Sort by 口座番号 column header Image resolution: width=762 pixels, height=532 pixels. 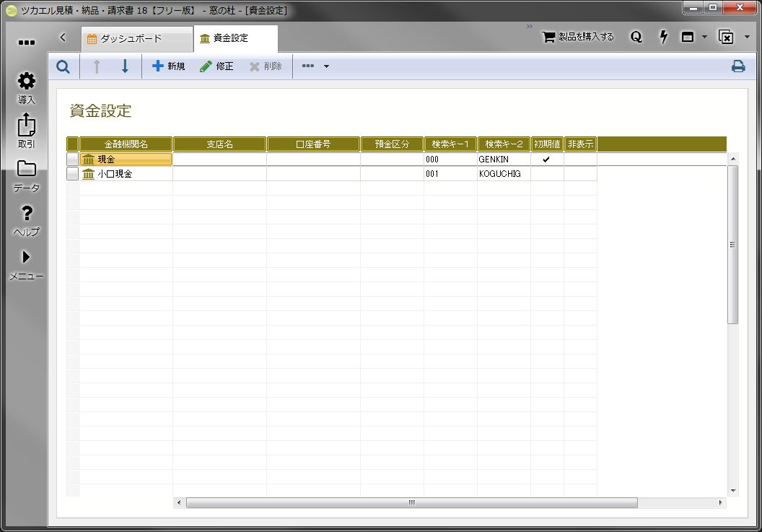click(x=313, y=144)
